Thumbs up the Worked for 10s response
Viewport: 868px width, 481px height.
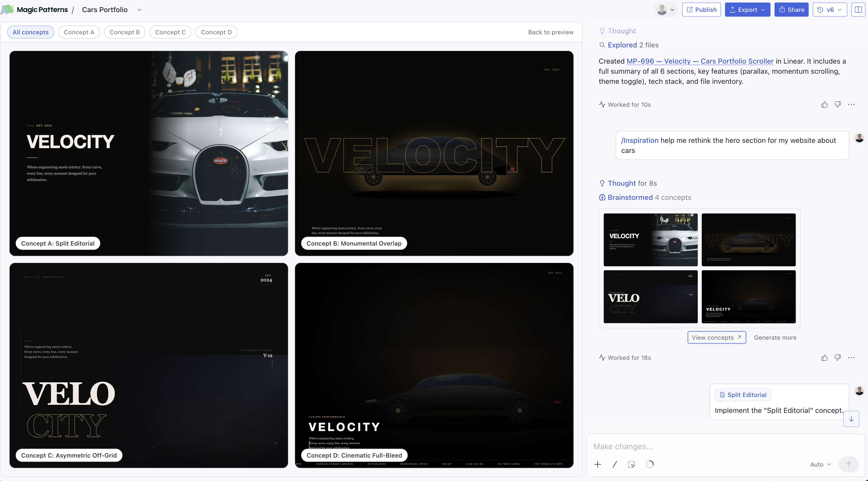click(824, 105)
